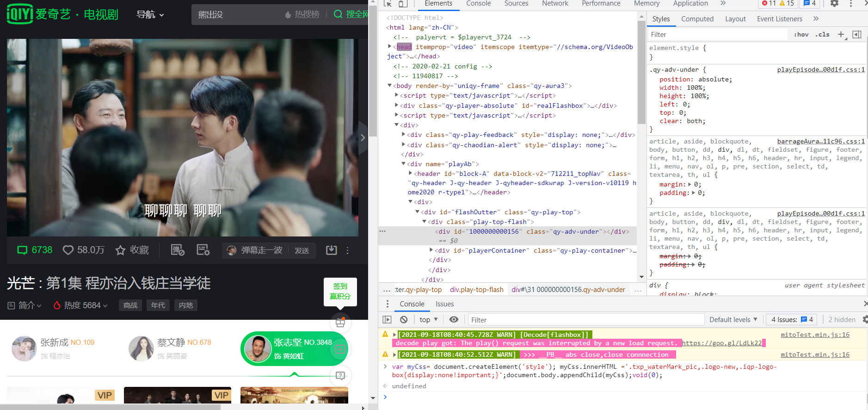This screenshot has width=868, height=410.
Task: Click the heart like icon showing 58.0万
Action: [68, 250]
